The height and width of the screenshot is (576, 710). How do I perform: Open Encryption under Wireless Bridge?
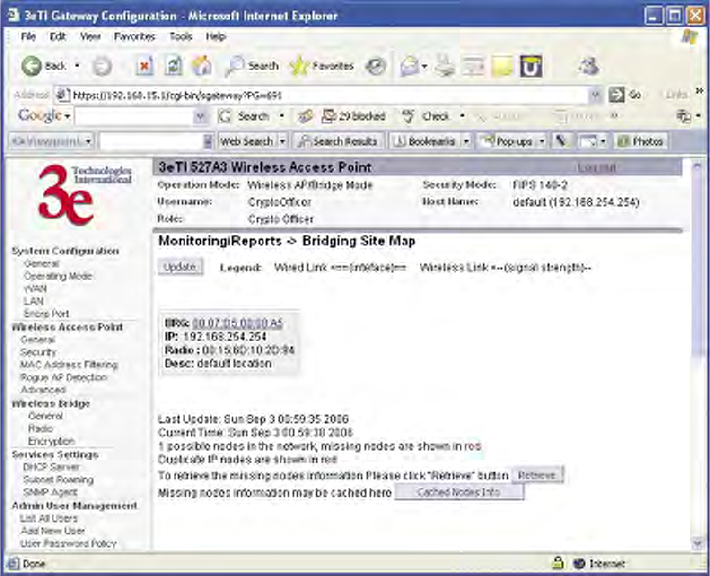coord(51,441)
